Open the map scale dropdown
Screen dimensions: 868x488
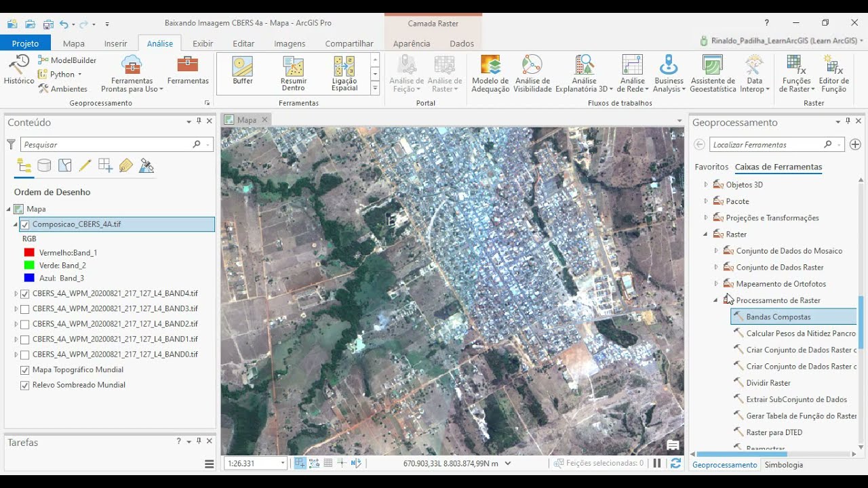point(283,464)
